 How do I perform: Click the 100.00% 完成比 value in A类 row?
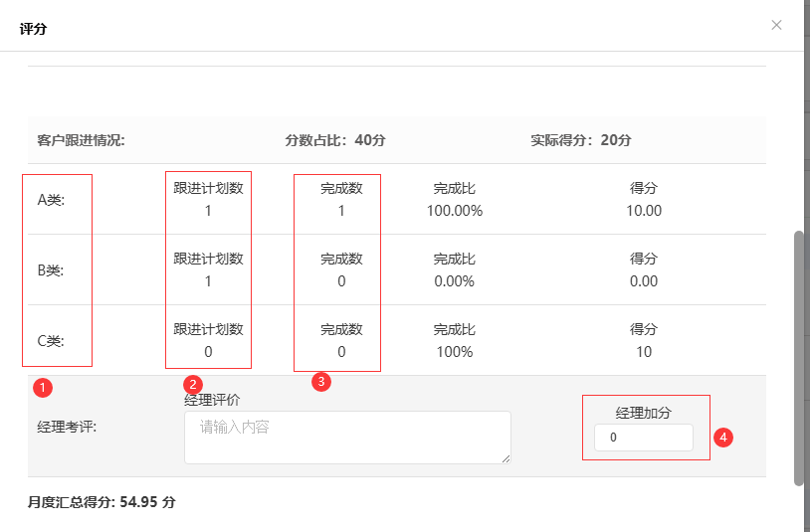(x=454, y=211)
